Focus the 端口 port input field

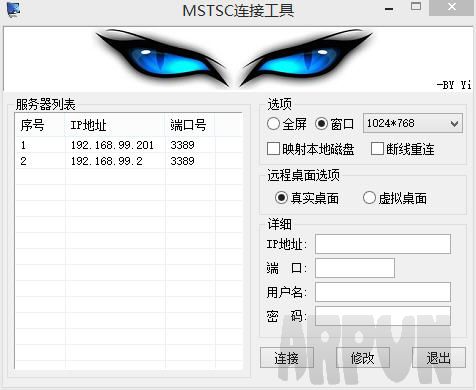pos(355,268)
